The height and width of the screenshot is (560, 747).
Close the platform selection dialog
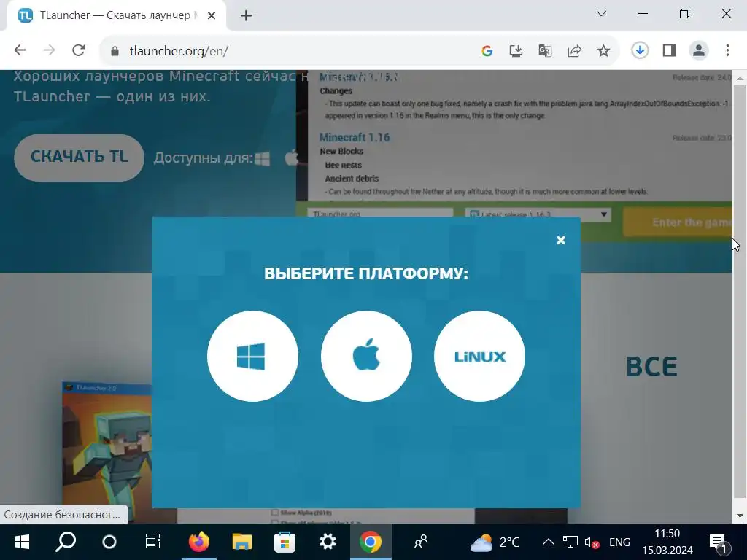(561, 240)
